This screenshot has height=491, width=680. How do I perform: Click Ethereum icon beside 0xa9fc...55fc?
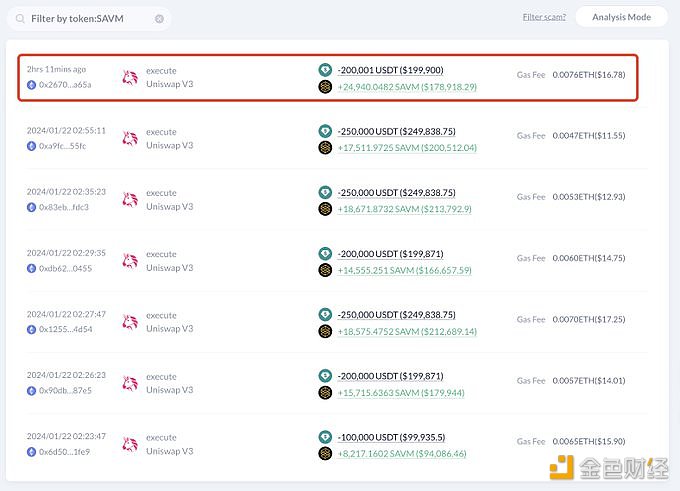tap(31, 146)
